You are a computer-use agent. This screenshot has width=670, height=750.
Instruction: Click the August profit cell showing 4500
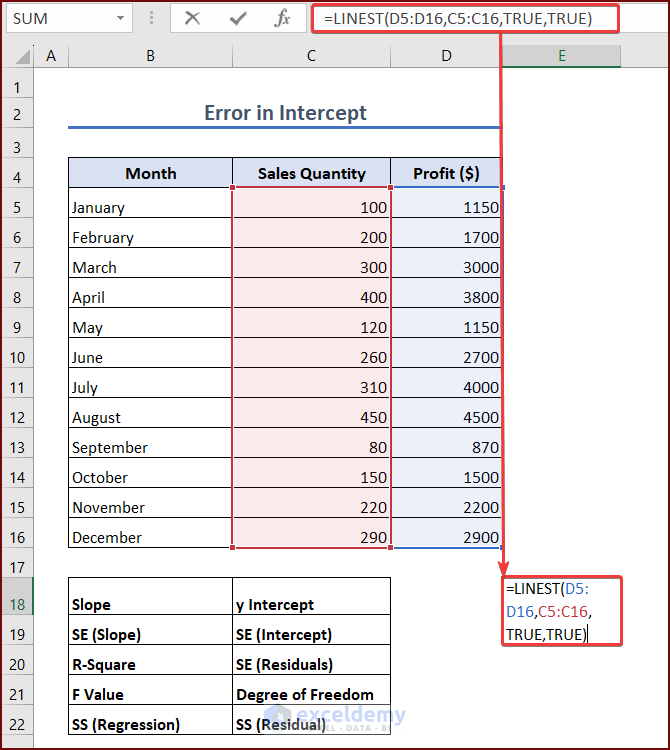click(446, 418)
